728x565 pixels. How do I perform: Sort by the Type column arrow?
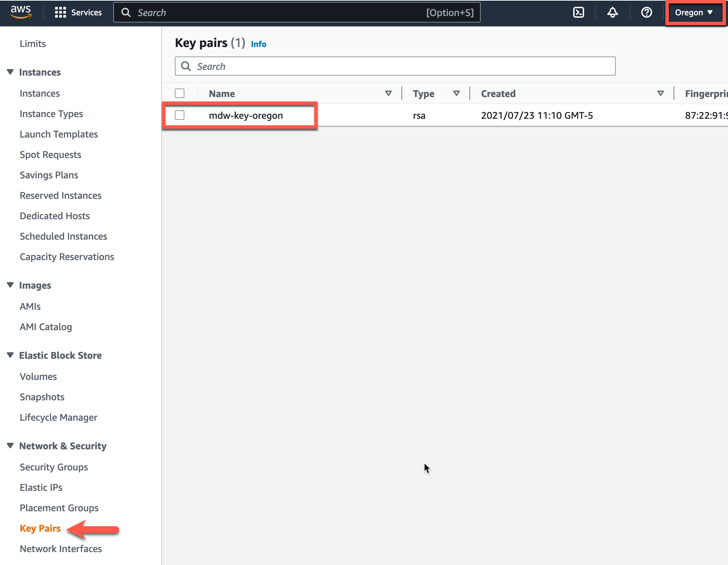pos(457,93)
